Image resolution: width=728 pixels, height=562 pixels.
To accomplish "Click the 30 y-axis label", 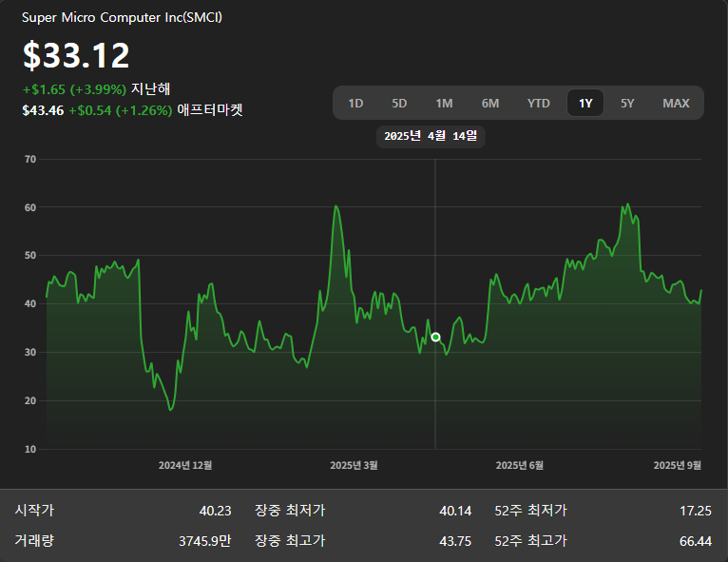I will (30, 352).
